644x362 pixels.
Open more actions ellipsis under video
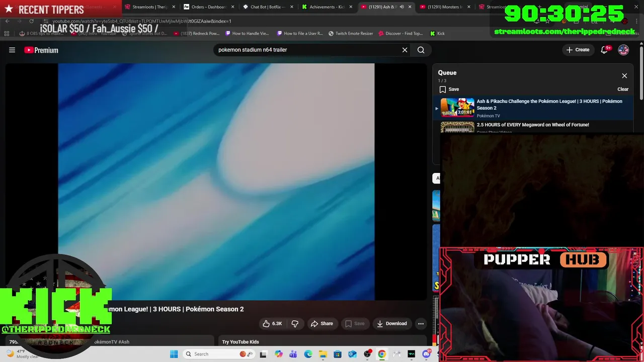[x=421, y=324]
